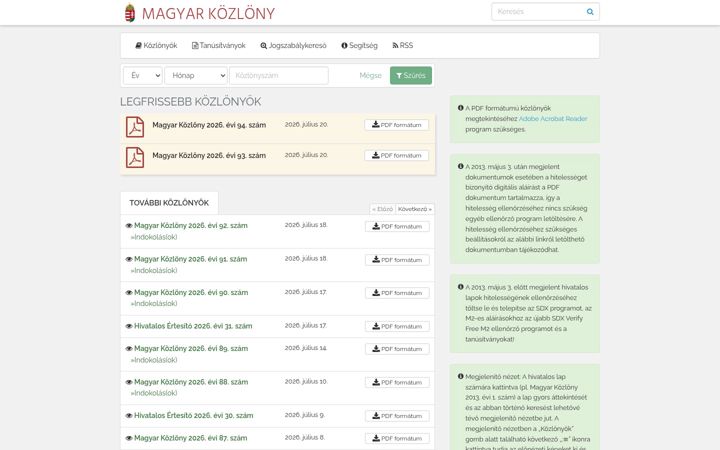
Task: Download PDF formátum for 91. szám
Action: pos(397,260)
